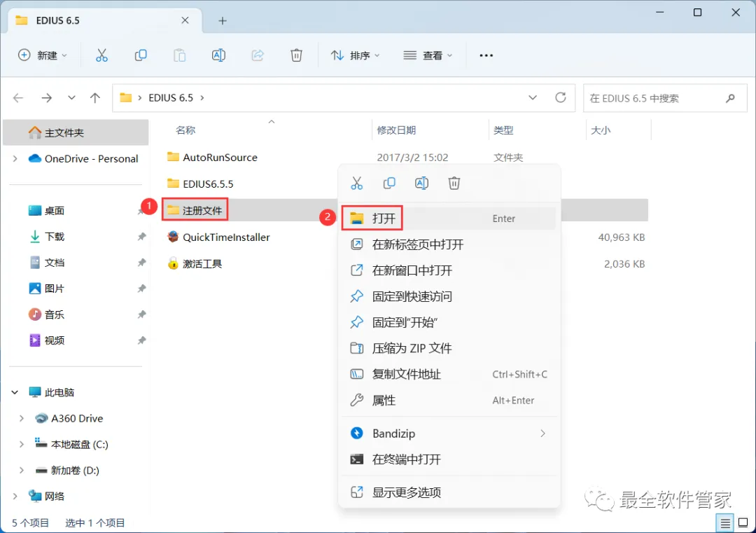This screenshot has height=533, width=756.
Task: Expand the 新加卷 (D:) node
Action: pos(21,470)
